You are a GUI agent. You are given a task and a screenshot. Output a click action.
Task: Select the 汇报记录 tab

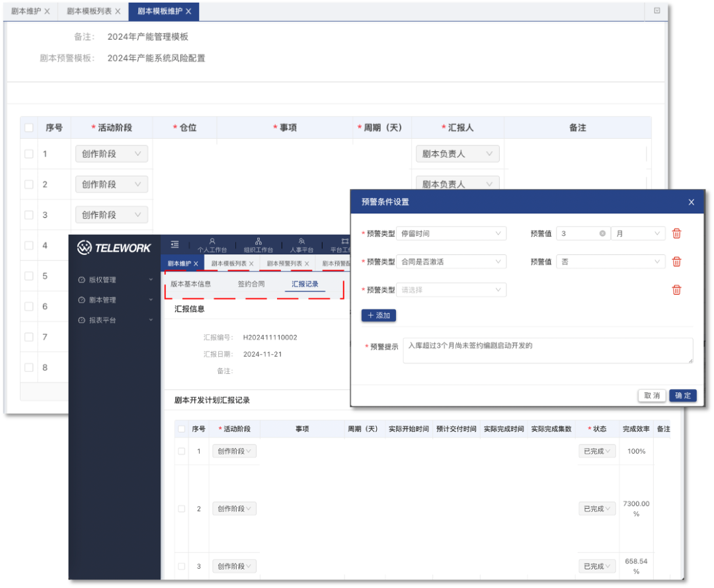point(305,284)
